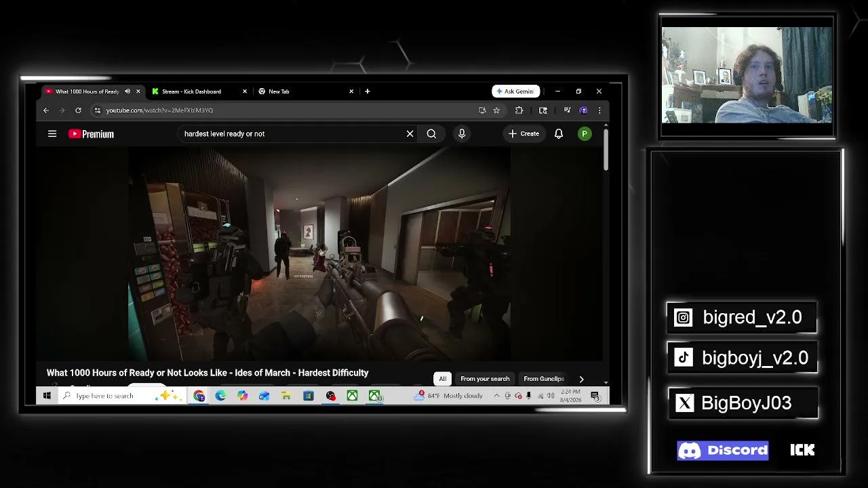The width and height of the screenshot is (868, 488).
Task: Open the YouTube guide hamburger menu
Action: [52, 134]
